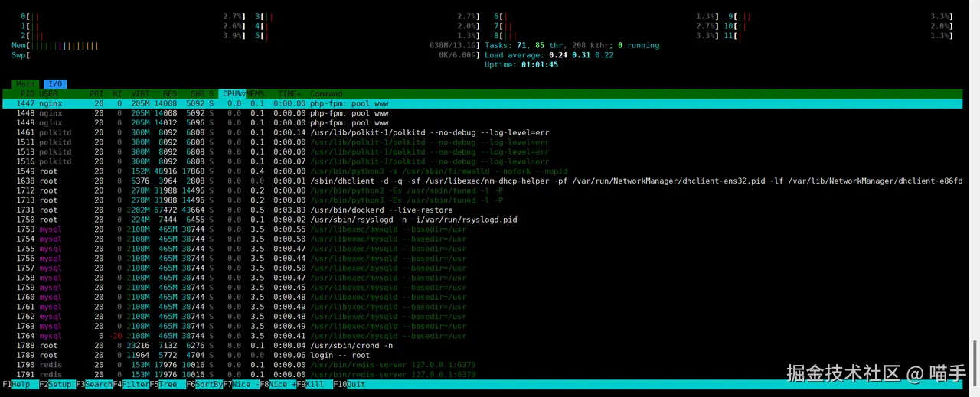Image resolution: width=980 pixels, height=397 pixels.
Task: Click the CPU 0 usage meter
Action: 134,16
